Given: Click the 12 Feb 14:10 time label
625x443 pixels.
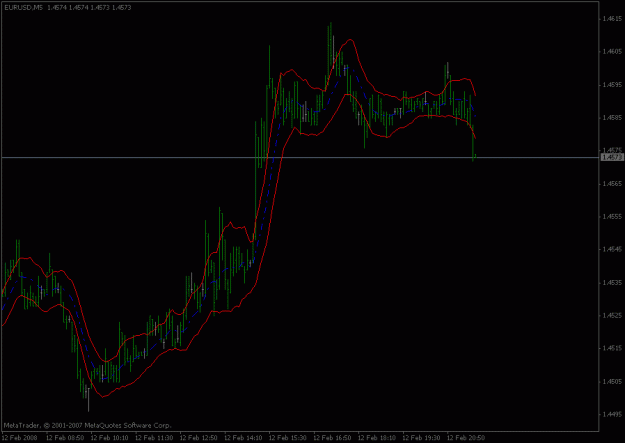Looking at the screenshot, I should (244, 438).
